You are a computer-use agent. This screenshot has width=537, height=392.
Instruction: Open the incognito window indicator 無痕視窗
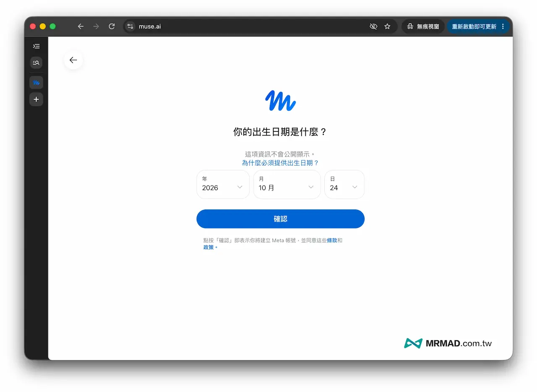[x=423, y=26]
